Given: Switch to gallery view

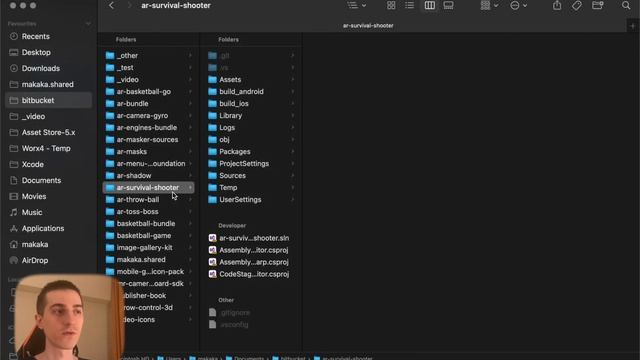Looking at the screenshot, I should (x=449, y=5).
